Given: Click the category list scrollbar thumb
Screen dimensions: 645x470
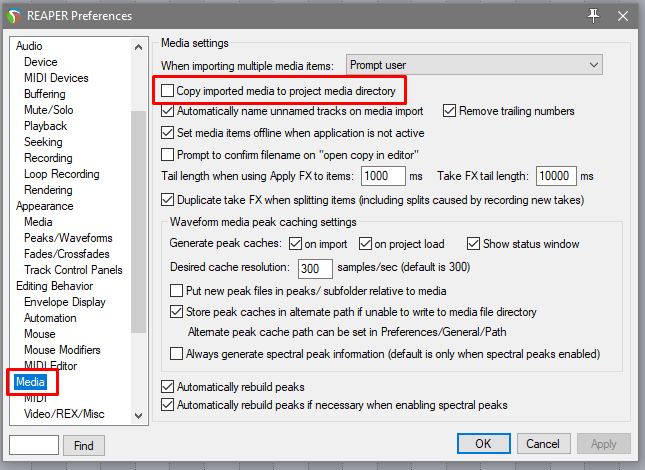Looking at the screenshot, I should pos(139,221).
